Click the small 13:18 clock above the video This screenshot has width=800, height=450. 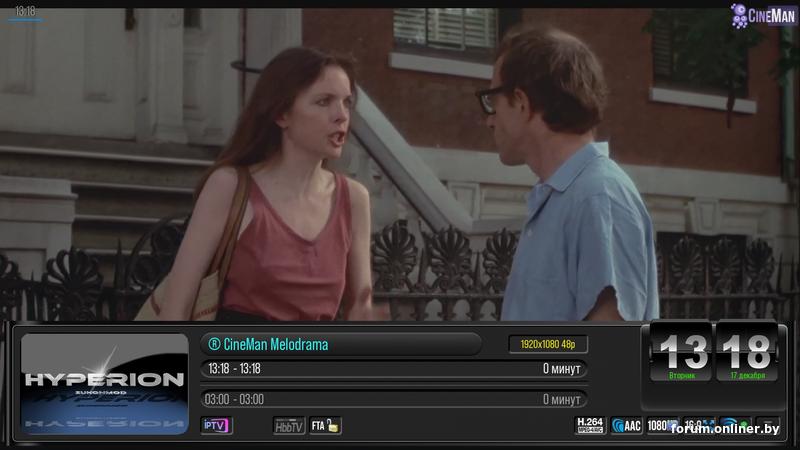[25, 11]
